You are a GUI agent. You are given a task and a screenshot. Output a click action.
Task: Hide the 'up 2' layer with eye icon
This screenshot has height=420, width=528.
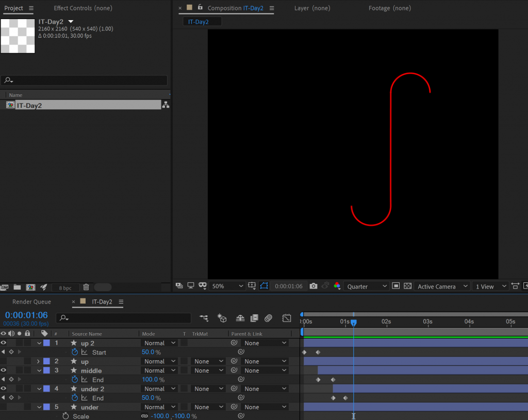4,343
